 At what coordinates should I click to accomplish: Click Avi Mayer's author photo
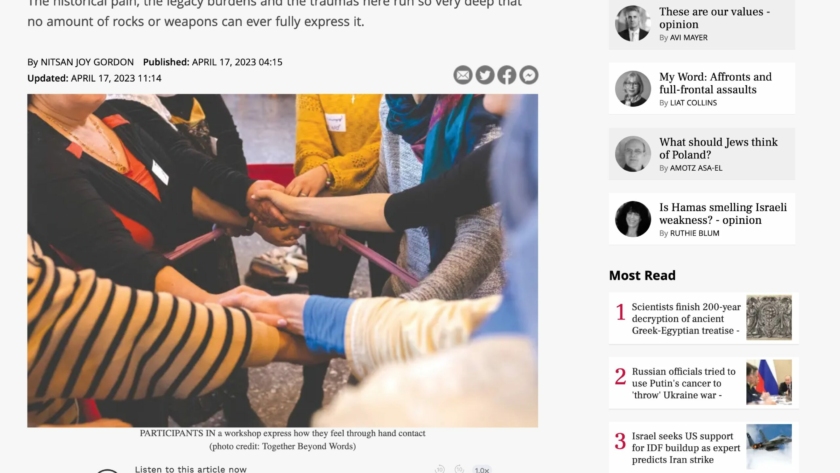pos(633,24)
